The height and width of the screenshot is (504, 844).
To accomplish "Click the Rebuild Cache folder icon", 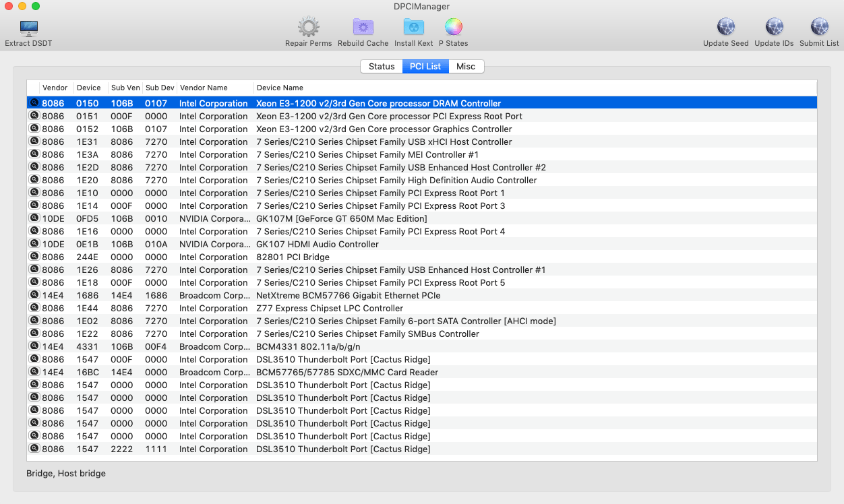I will (x=363, y=28).
